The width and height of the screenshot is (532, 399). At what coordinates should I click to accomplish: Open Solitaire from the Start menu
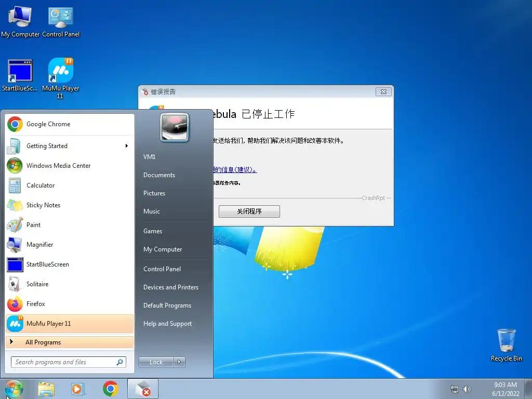point(70,284)
